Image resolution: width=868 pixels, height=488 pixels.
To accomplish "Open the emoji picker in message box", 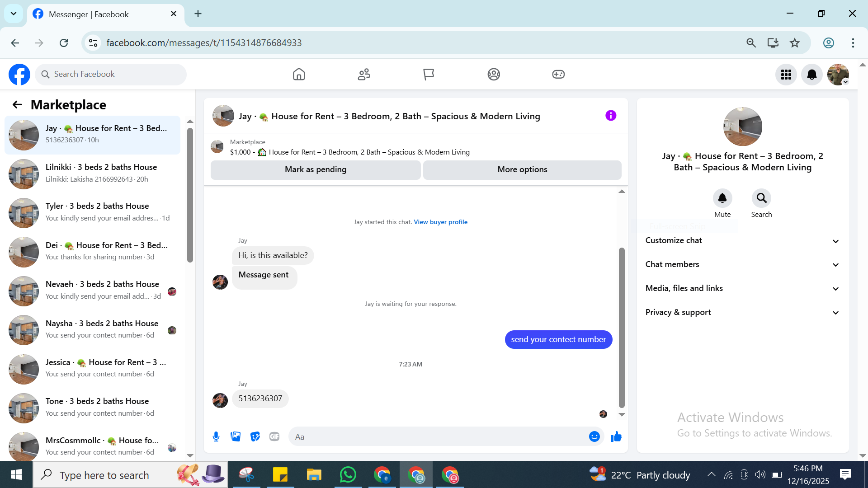I will click(x=594, y=436).
